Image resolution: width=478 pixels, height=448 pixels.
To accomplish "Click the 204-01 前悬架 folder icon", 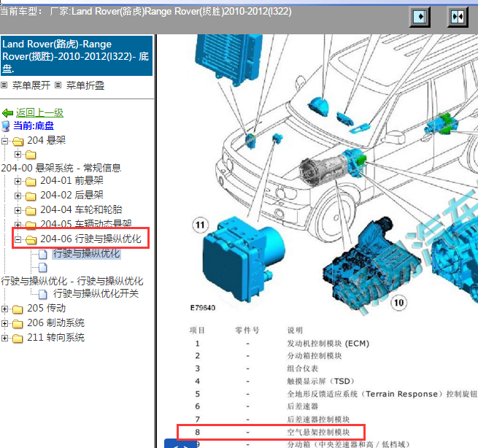I will [31, 182].
